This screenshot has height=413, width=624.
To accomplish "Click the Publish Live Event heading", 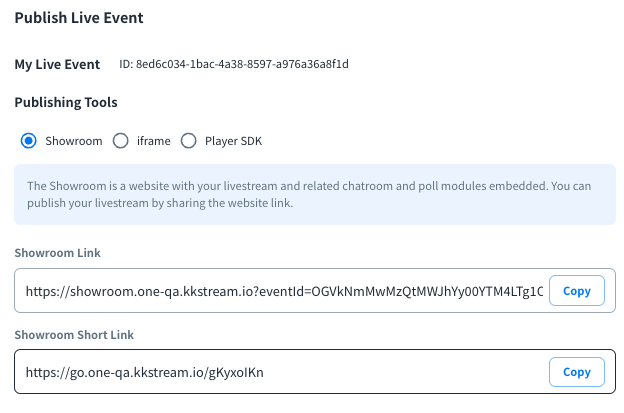I will [79, 18].
